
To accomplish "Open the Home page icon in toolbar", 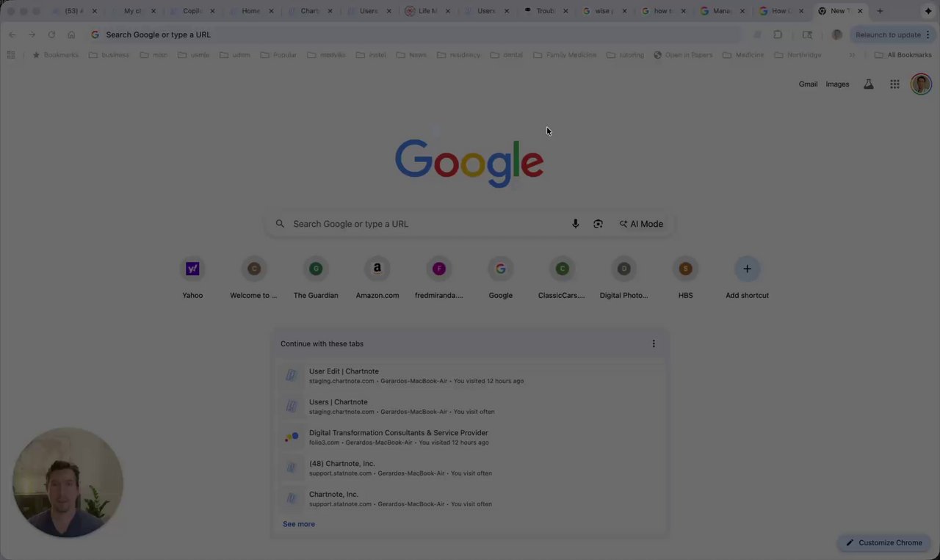I will [x=71, y=34].
